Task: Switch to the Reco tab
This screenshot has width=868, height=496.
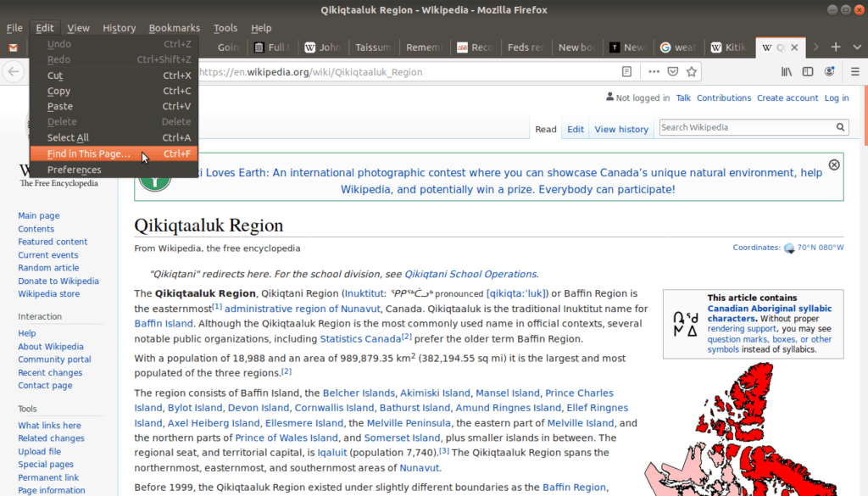Action: 475,47
